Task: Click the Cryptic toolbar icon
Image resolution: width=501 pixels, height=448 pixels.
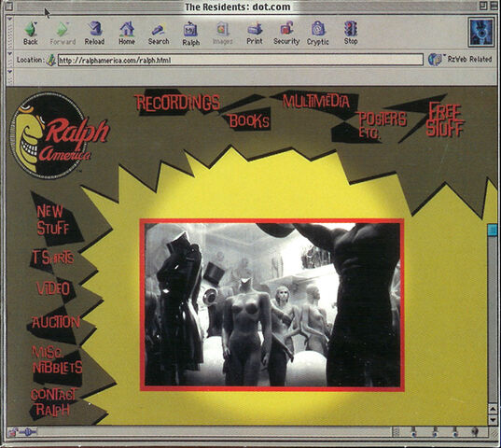Action: pyautogui.click(x=318, y=29)
